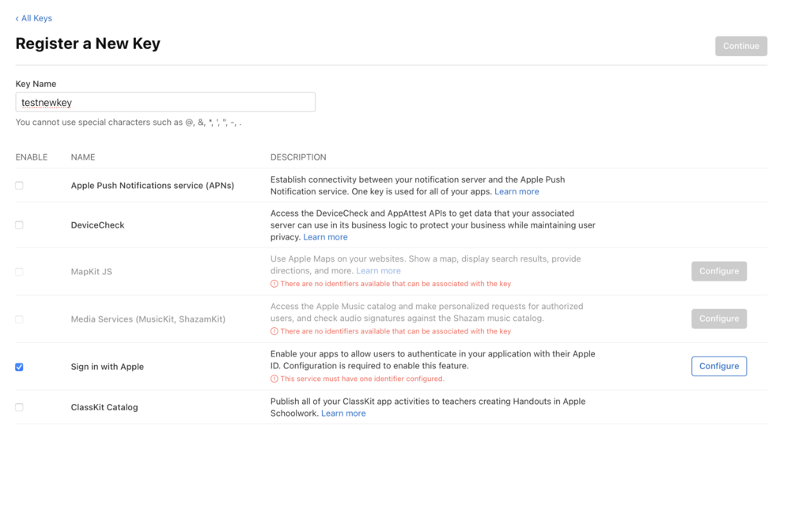Open Learn more link for MapKit JS
Viewport: 810px width, 532px height.
tap(378, 270)
